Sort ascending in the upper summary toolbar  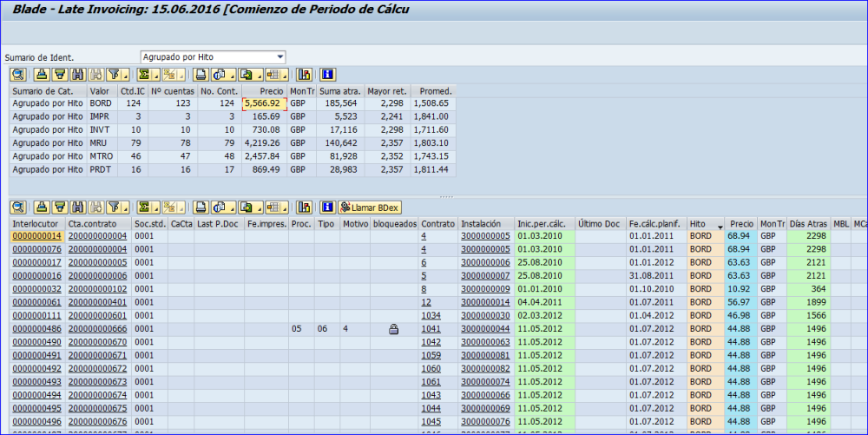click(42, 75)
